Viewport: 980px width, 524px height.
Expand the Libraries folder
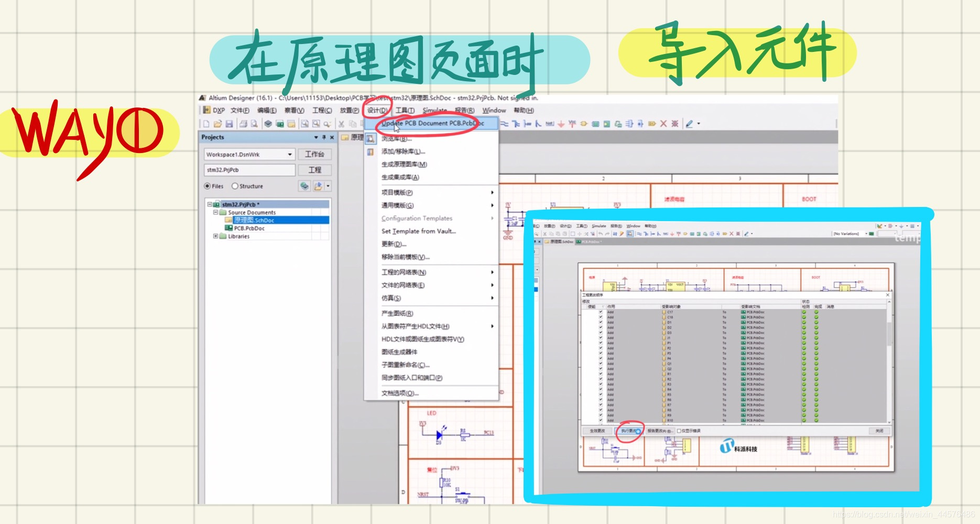215,236
